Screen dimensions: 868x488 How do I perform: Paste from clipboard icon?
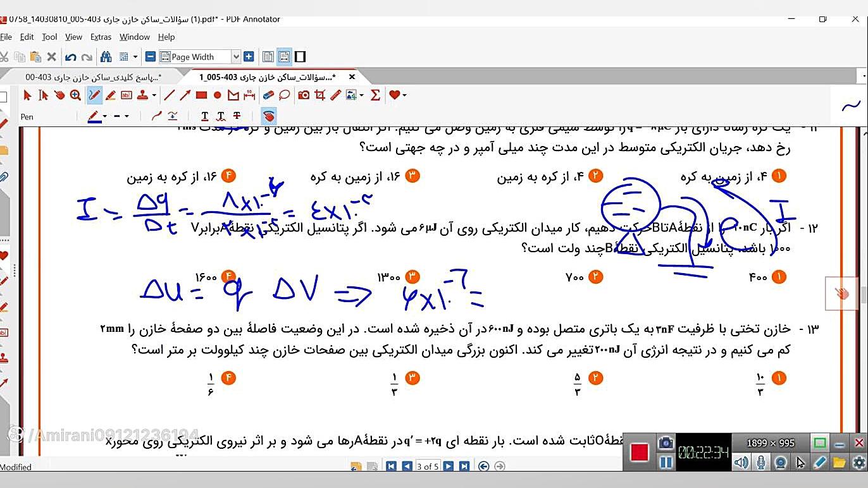(x=35, y=57)
